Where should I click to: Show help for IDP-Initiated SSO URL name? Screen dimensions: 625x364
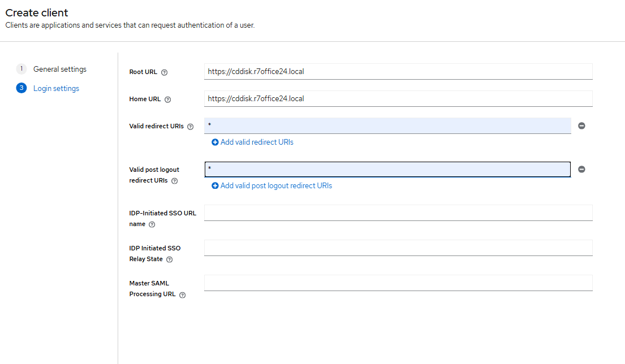152,224
